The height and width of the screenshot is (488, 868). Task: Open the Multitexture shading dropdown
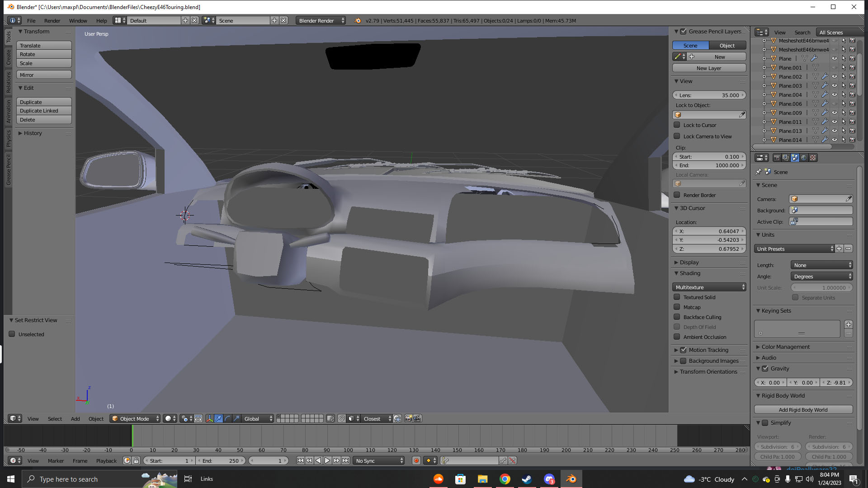click(x=709, y=287)
